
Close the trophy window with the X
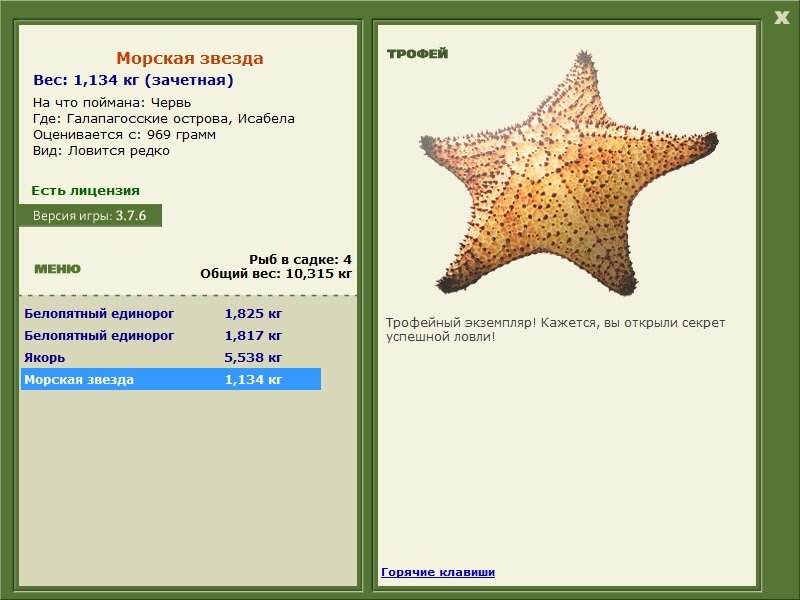[781, 17]
